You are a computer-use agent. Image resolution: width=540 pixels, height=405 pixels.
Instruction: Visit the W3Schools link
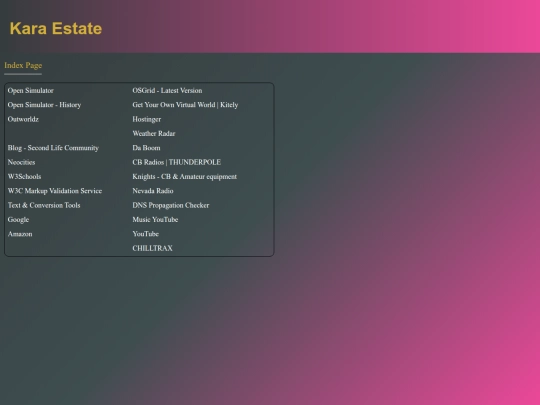tap(24, 177)
